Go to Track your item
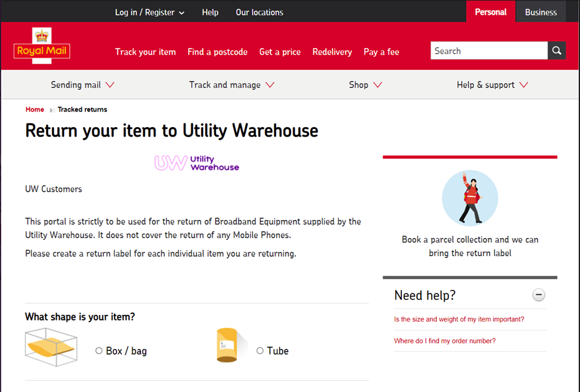This screenshot has height=392, width=580. tap(145, 52)
